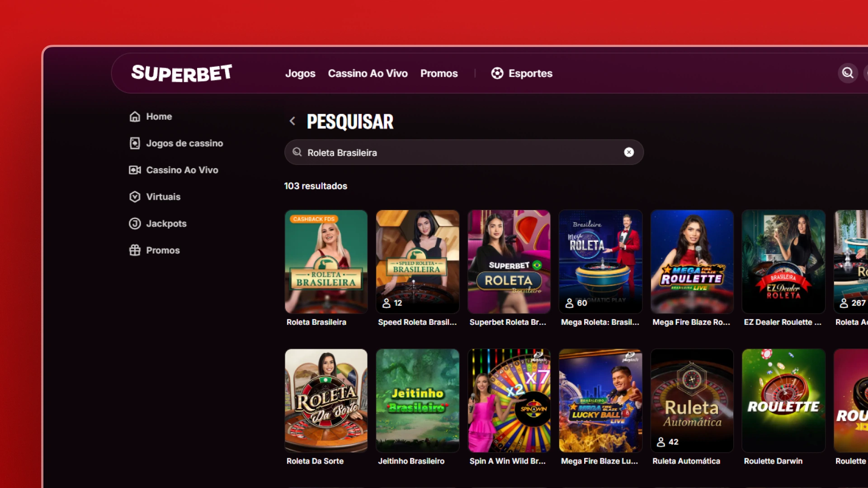
Task: Click the 'Spin A Win Wild Br...' title text
Action: pyautogui.click(x=507, y=461)
